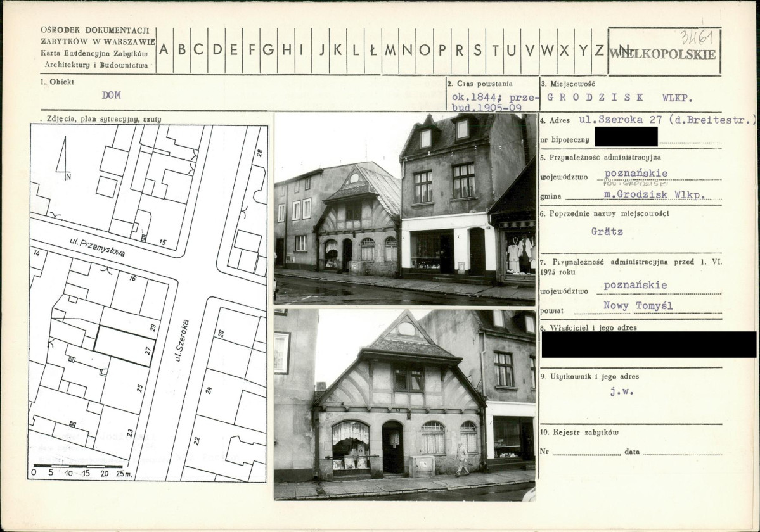Click the redacted owner address bar

[648, 345]
